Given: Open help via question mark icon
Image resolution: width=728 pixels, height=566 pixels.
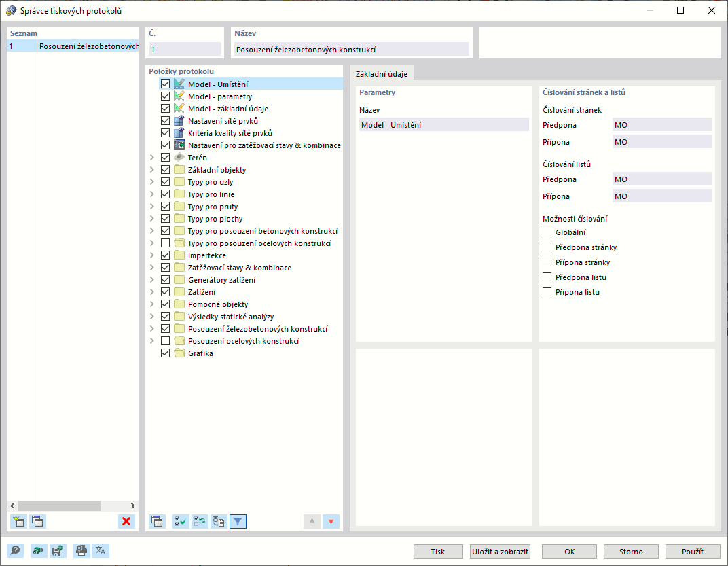Looking at the screenshot, I should click(x=16, y=550).
